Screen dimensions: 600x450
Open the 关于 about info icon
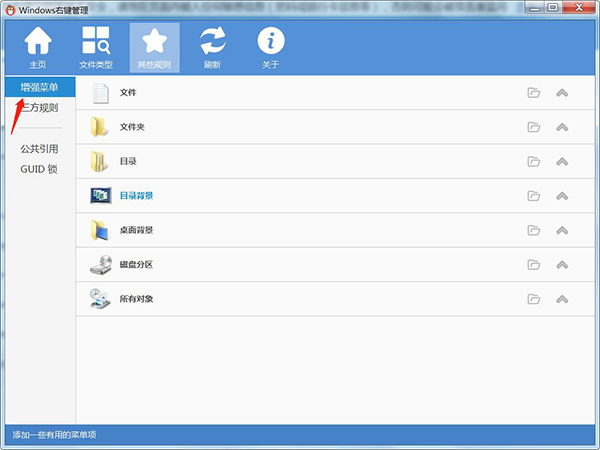[x=271, y=41]
